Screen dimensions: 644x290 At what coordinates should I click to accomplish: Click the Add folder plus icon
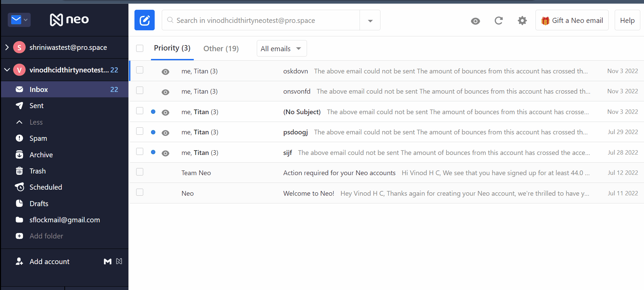(20, 236)
